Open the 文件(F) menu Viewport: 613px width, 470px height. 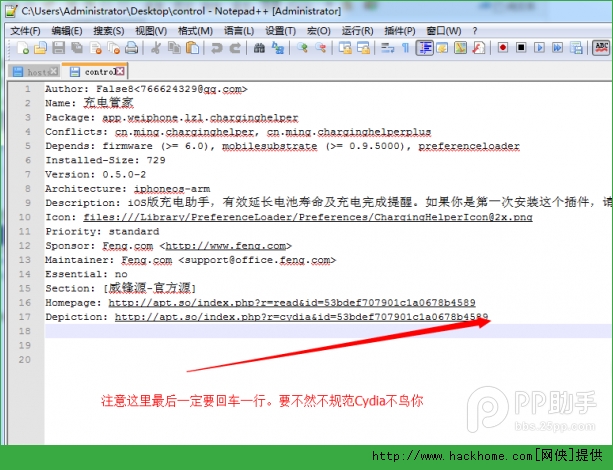pos(25,31)
